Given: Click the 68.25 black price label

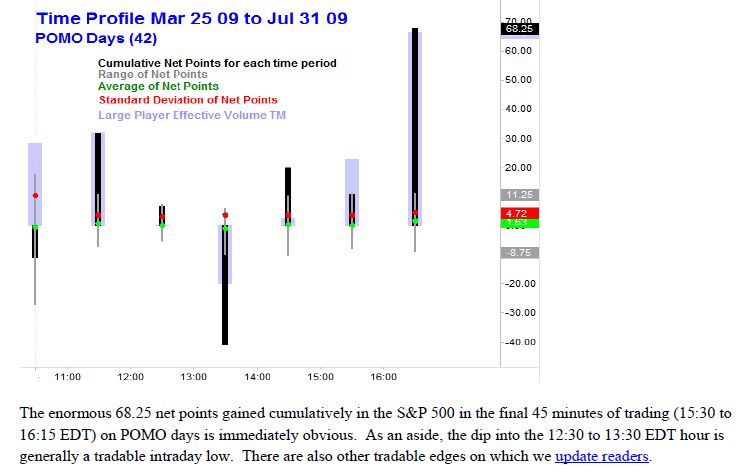Looking at the screenshot, I should (519, 29).
